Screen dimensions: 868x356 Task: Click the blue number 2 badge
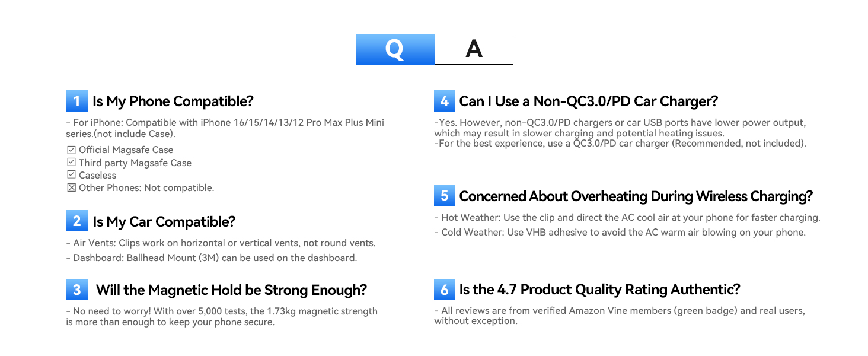[x=76, y=221]
